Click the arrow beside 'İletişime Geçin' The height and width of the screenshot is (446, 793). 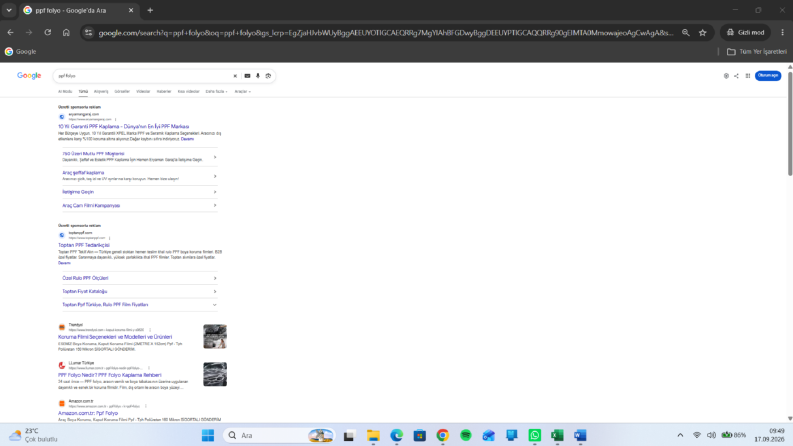point(214,192)
